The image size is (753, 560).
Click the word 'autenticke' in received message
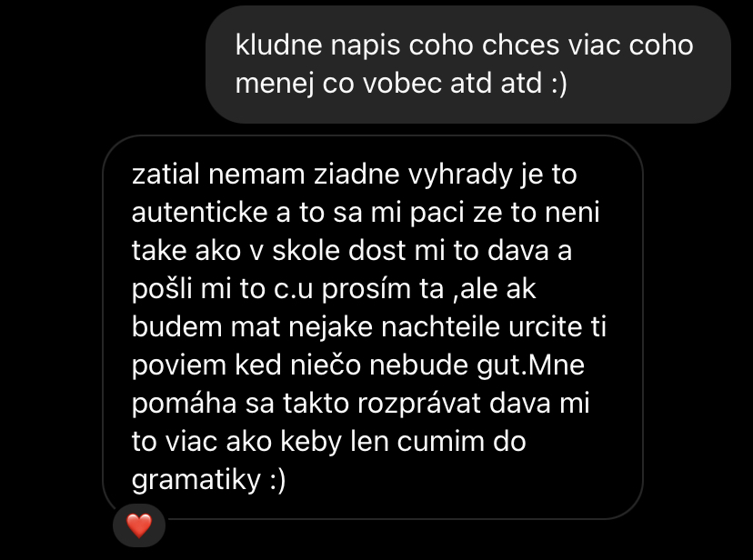(199, 212)
